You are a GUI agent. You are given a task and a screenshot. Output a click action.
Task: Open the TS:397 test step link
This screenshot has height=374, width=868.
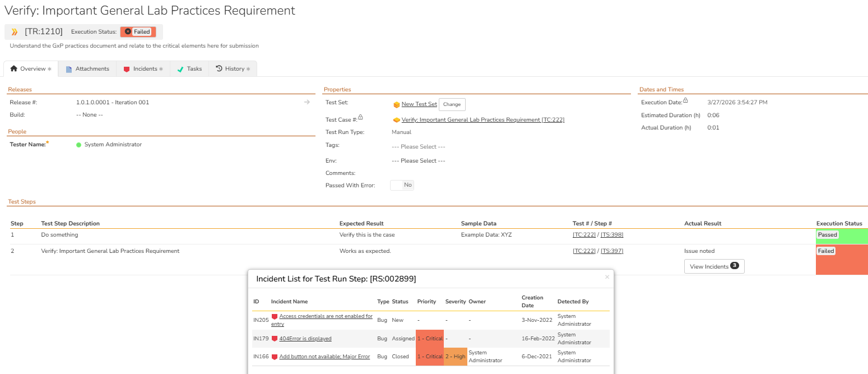coord(612,251)
